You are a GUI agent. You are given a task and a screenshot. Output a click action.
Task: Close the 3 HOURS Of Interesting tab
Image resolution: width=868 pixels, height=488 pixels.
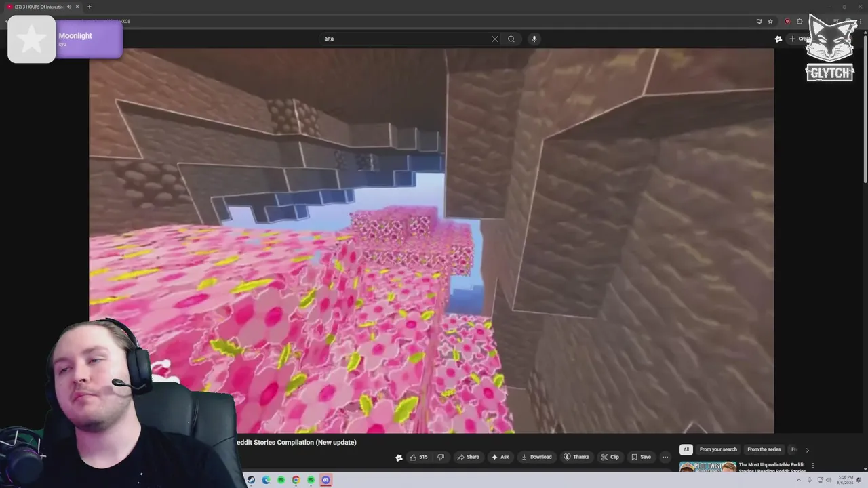pos(77,7)
